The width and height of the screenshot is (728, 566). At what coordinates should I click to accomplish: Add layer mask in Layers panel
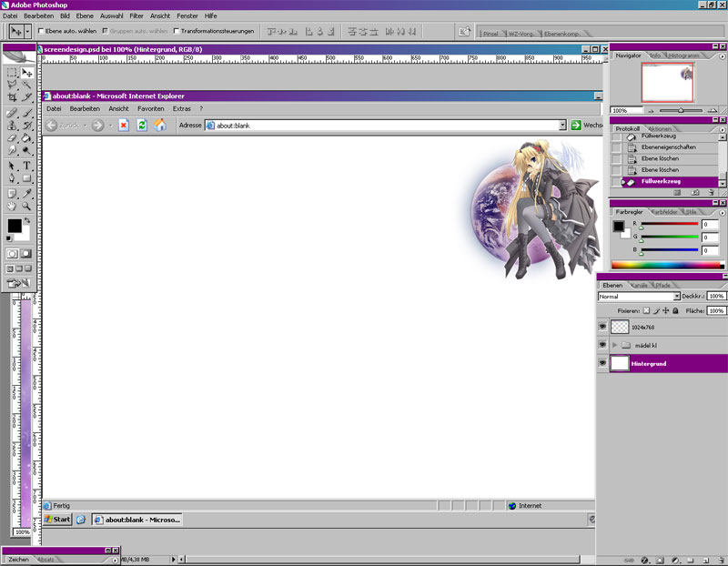tap(660, 561)
